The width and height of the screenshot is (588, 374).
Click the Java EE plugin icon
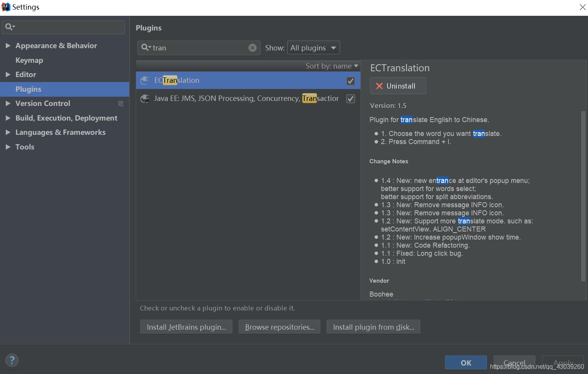click(145, 98)
